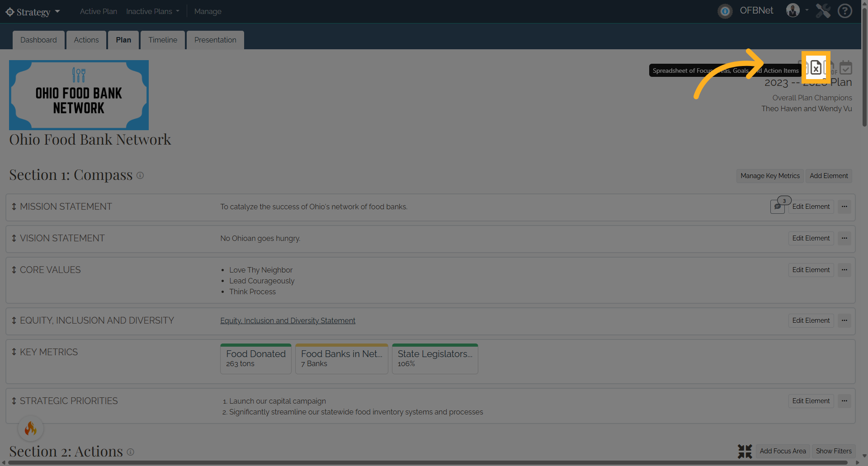This screenshot has height=466, width=868.
Task: Select the Plan tab
Action: [x=123, y=40]
